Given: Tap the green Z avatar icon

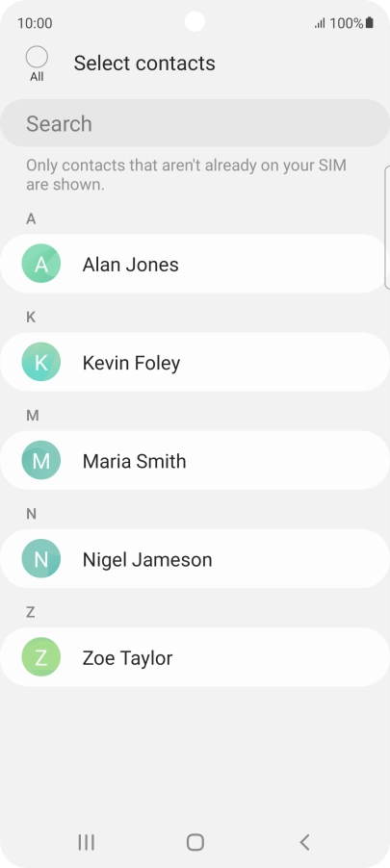Looking at the screenshot, I should click(x=41, y=657).
